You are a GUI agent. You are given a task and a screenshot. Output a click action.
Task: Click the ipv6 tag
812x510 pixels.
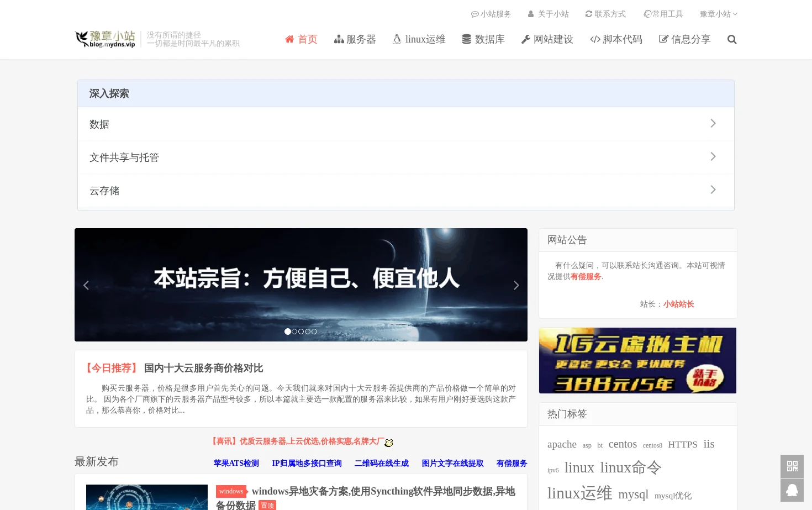click(x=553, y=470)
